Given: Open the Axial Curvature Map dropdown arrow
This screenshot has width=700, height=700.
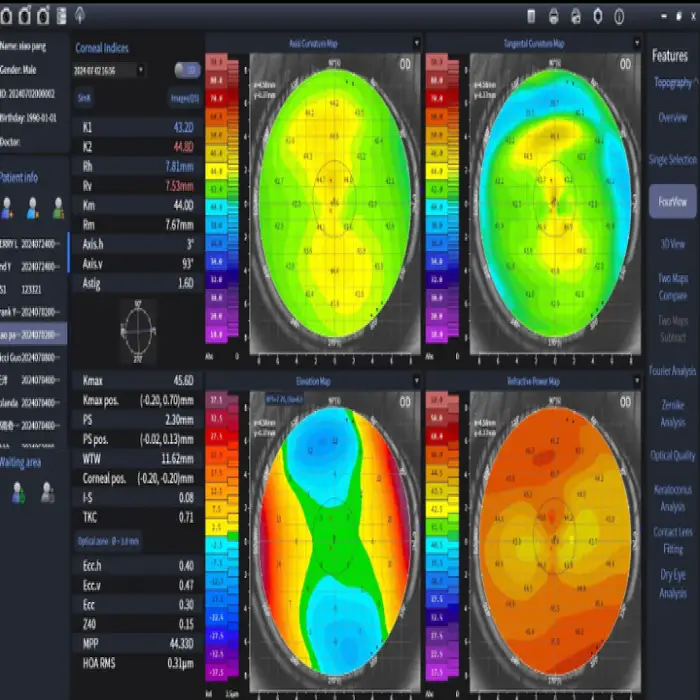Looking at the screenshot, I should [x=415, y=43].
